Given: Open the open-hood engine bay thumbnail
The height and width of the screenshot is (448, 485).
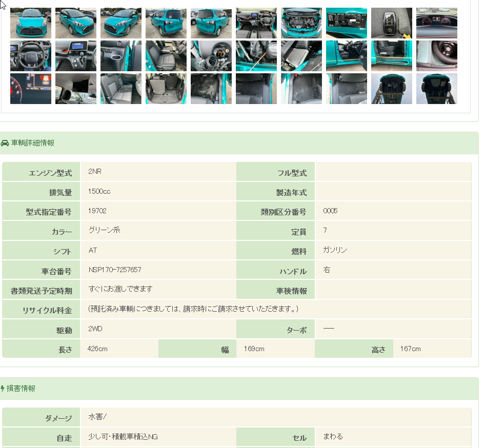Looking at the screenshot, I should [x=301, y=23].
